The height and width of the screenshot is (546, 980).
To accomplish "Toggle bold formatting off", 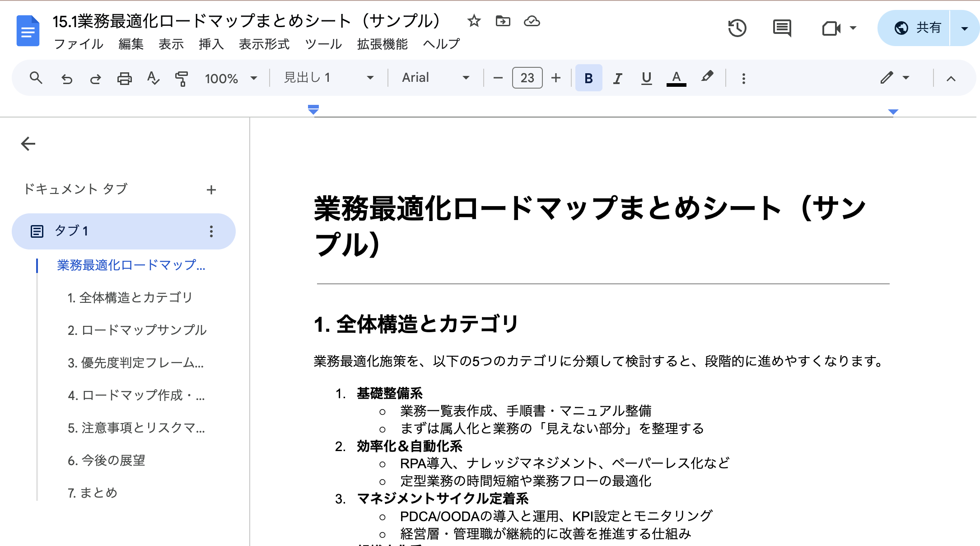I will [x=588, y=78].
